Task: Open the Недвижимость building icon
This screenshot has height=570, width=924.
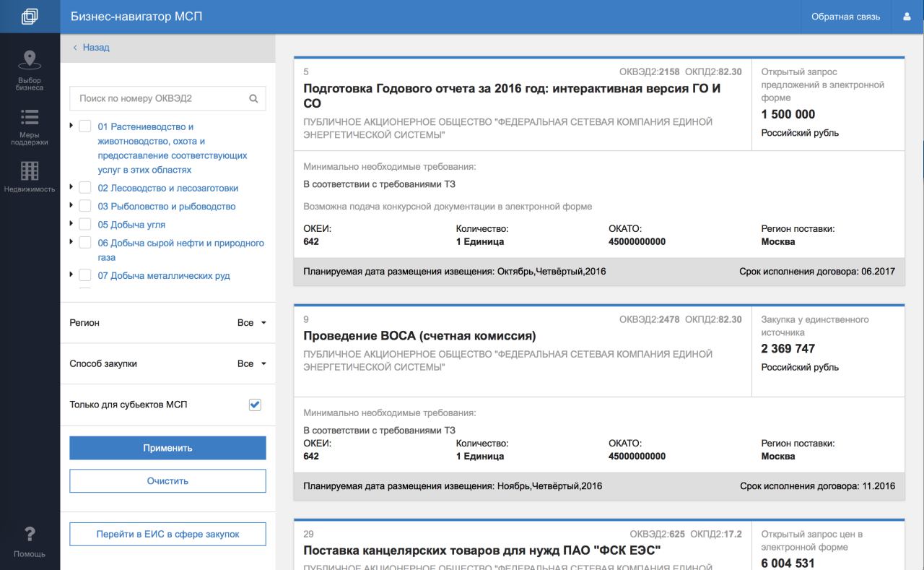Action: point(30,170)
